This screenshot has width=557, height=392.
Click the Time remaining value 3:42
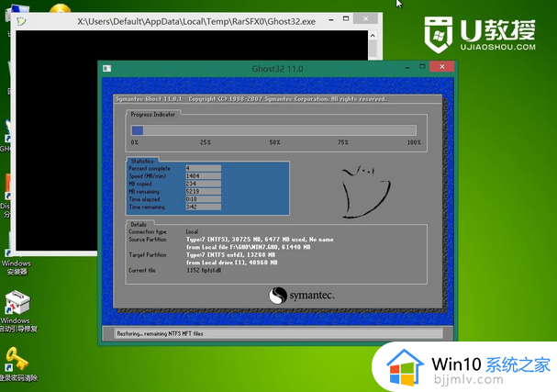[x=203, y=207]
